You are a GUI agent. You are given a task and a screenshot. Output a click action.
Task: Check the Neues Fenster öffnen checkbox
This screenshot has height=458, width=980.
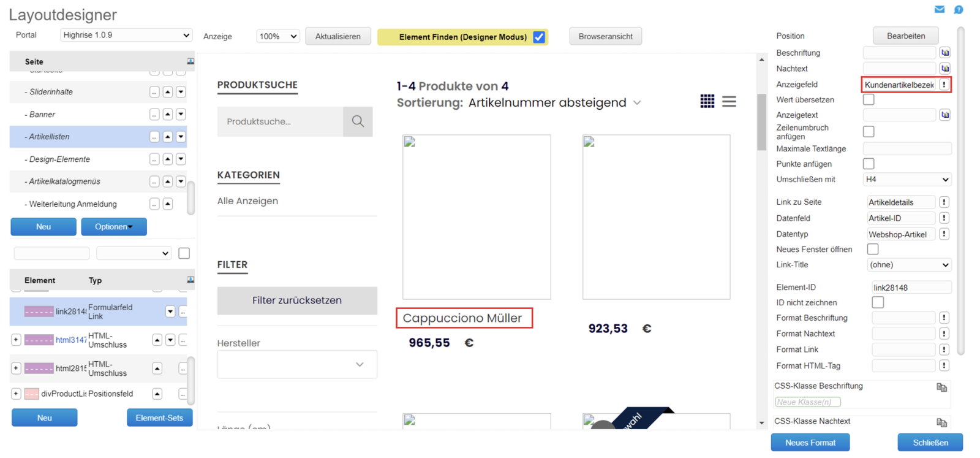click(873, 249)
